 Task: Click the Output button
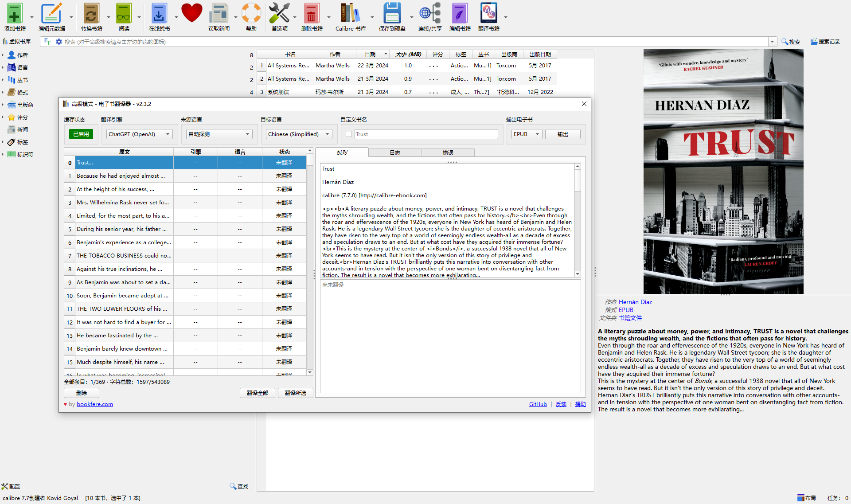562,134
